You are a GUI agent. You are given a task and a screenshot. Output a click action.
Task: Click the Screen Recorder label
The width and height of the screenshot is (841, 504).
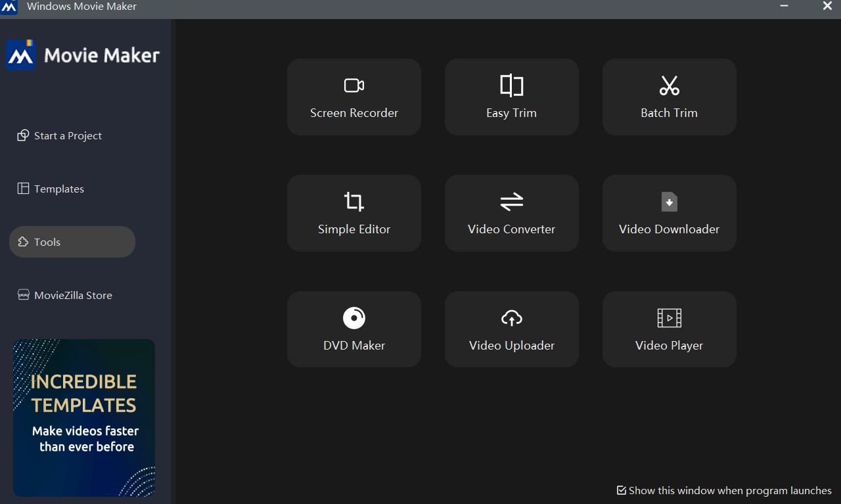[354, 113]
